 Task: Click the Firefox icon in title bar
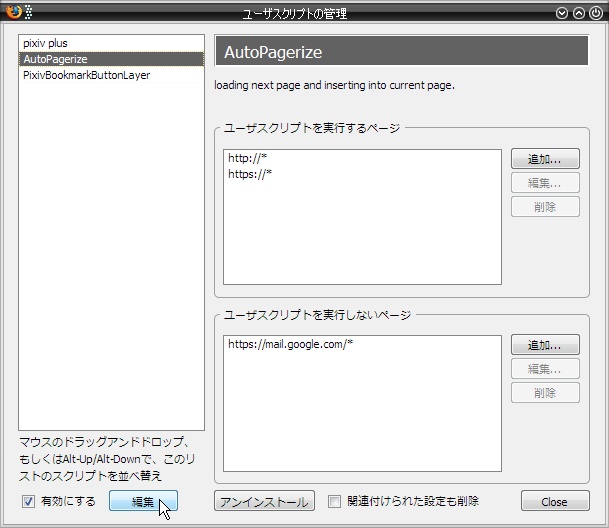point(14,12)
